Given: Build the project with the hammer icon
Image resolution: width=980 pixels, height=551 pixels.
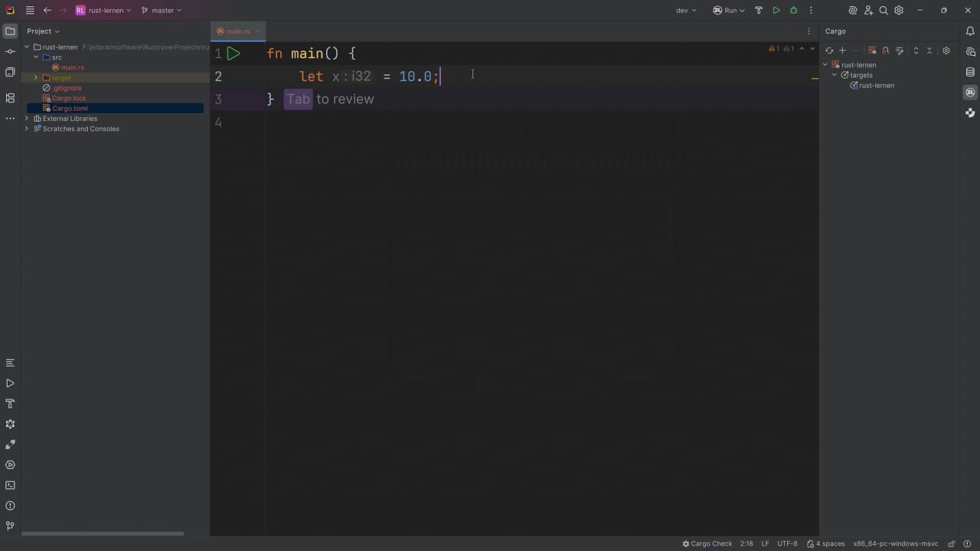Looking at the screenshot, I should pos(759,11).
